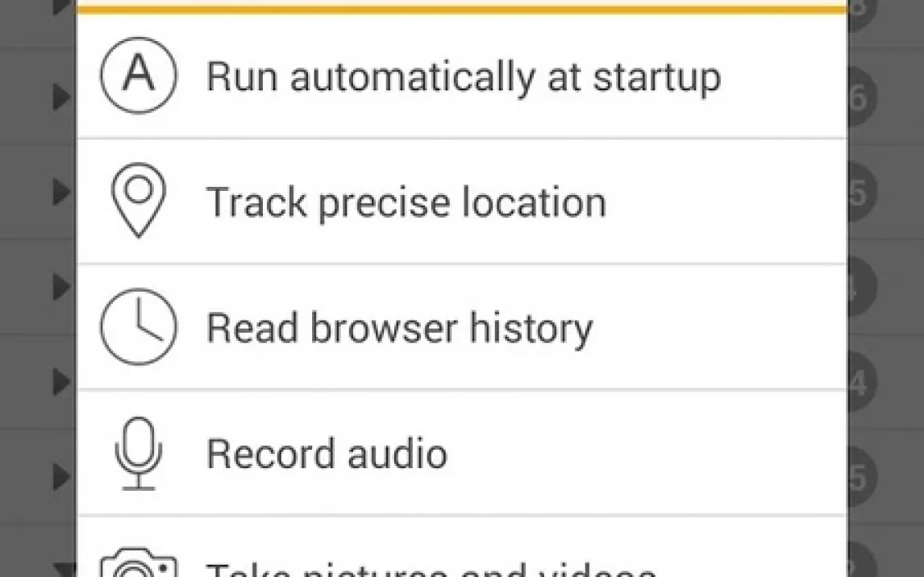
Task: Click the lower dimmed 4 count badge
Action: pyautogui.click(x=859, y=383)
